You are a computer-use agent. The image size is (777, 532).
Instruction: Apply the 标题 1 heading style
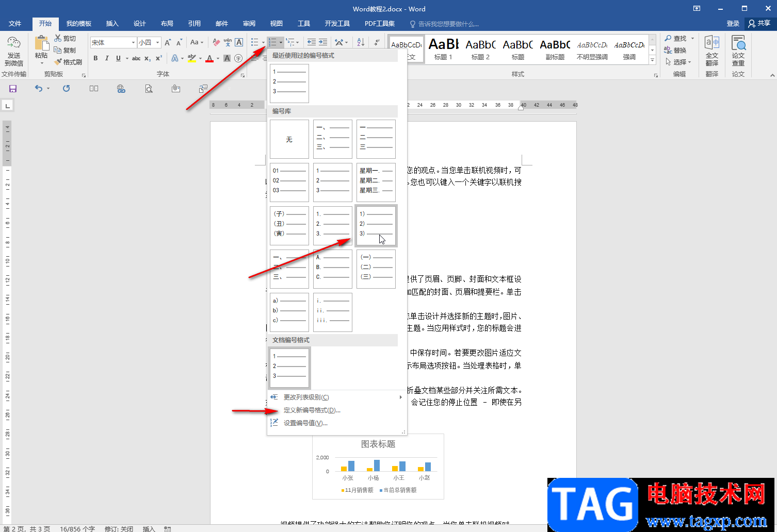tap(443, 49)
